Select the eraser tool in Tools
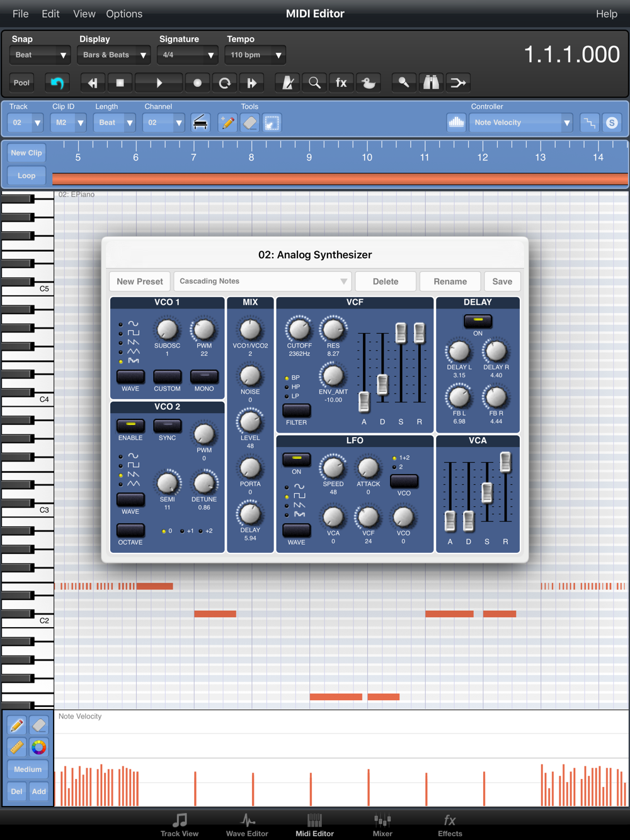 click(x=250, y=123)
